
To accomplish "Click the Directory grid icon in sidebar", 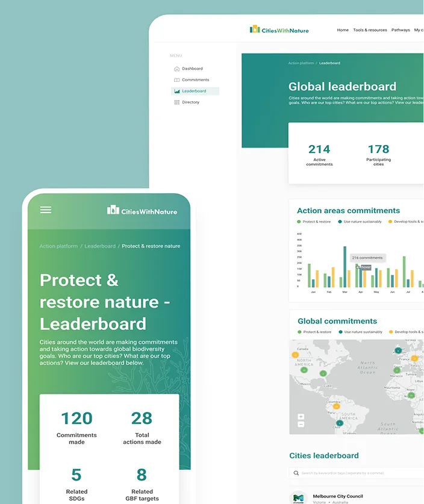I will 176,102.
